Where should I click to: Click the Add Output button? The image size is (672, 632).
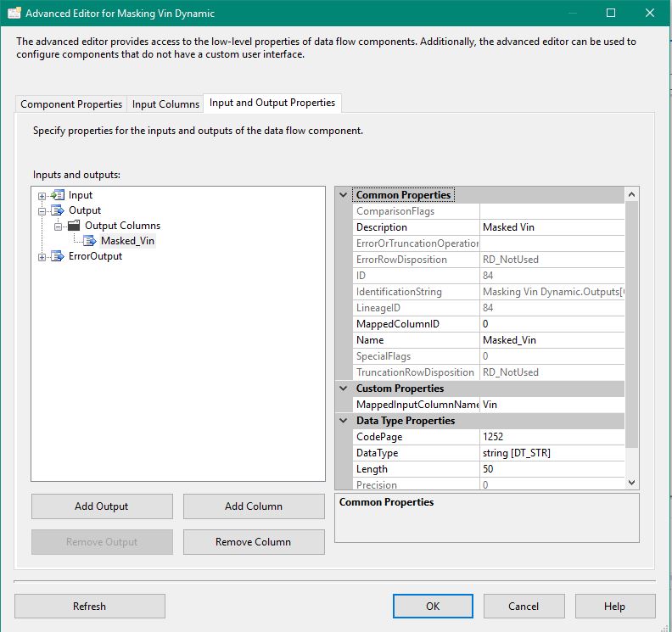coord(102,506)
